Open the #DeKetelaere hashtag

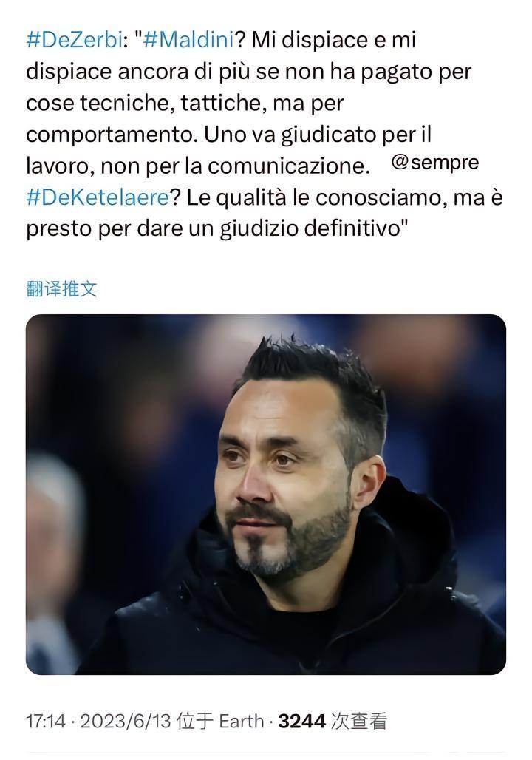[98, 197]
